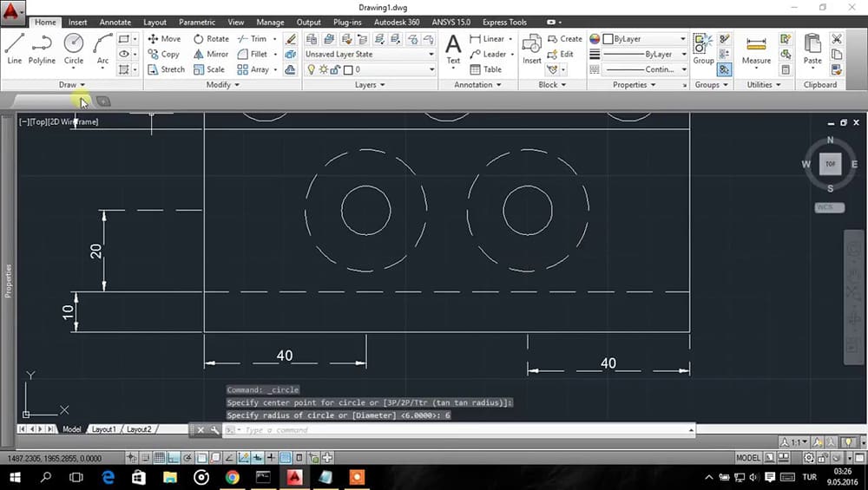868x490 pixels.
Task: Open File Explorer from taskbar
Action: [x=170, y=477]
